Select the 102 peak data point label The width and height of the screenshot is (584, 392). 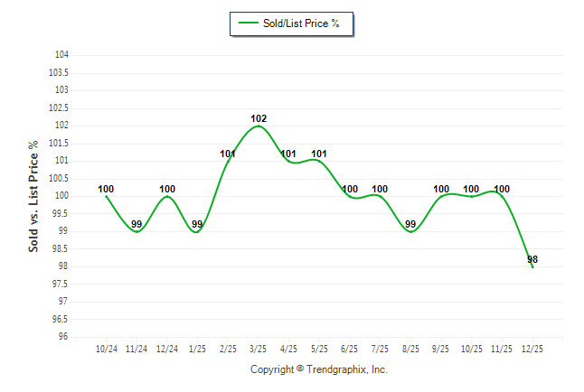[x=259, y=118]
